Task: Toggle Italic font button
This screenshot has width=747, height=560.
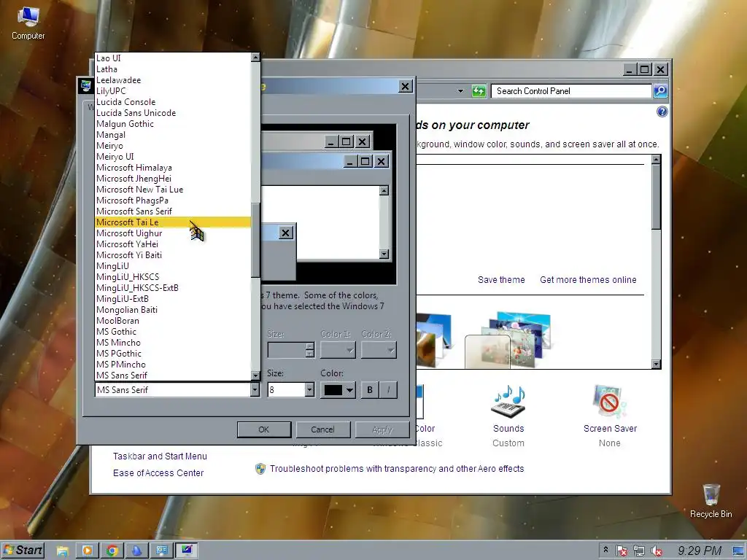Action: pos(388,390)
